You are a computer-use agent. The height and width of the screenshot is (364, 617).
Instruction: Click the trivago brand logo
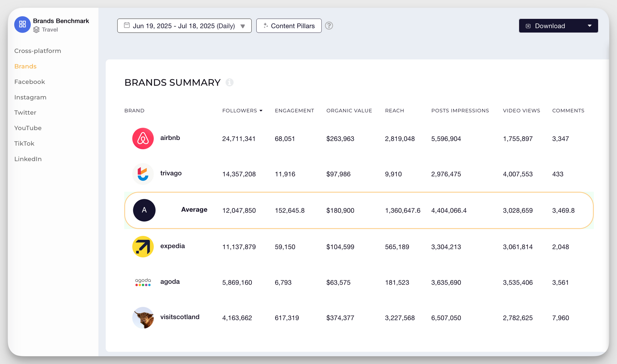(x=143, y=174)
